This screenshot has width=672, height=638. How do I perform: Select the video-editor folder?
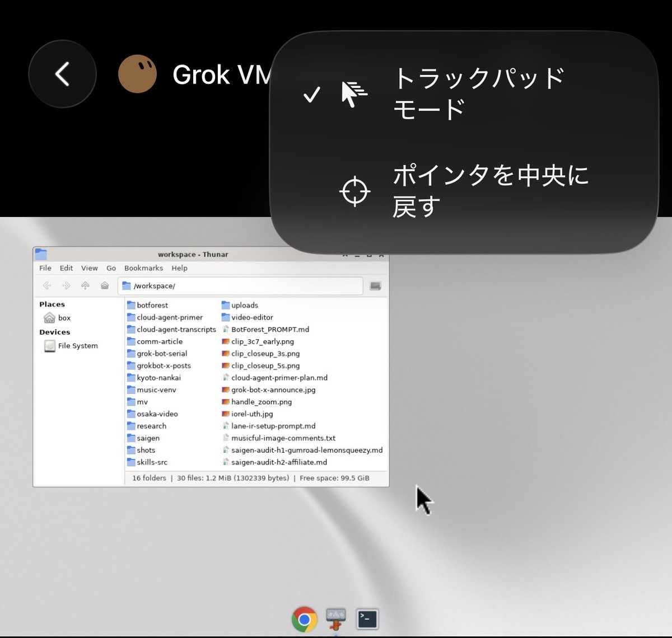[248, 317]
